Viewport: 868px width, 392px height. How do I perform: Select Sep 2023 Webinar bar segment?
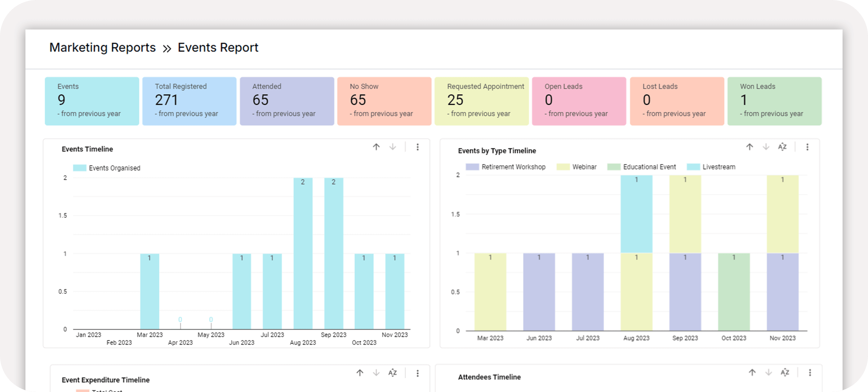[685, 214]
